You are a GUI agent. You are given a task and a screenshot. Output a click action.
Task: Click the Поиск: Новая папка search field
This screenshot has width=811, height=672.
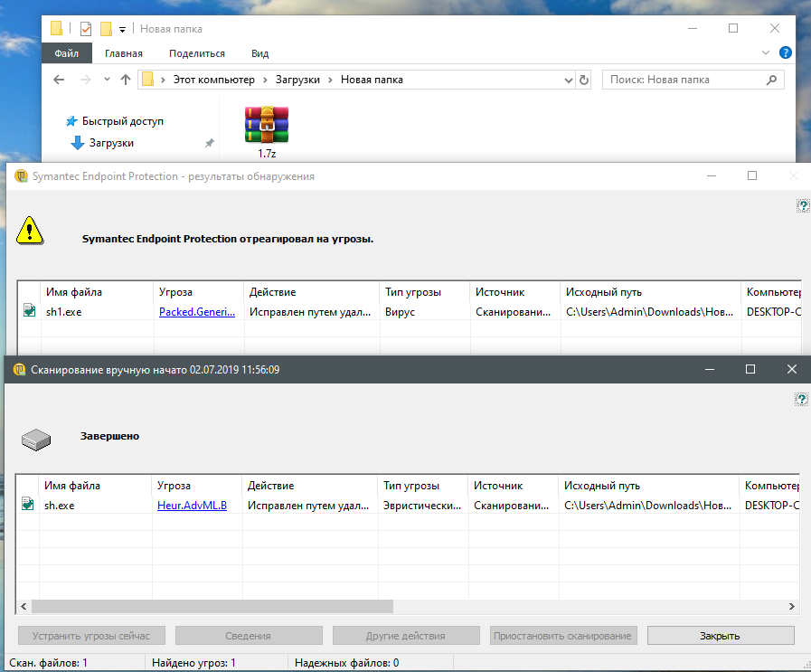(693, 80)
